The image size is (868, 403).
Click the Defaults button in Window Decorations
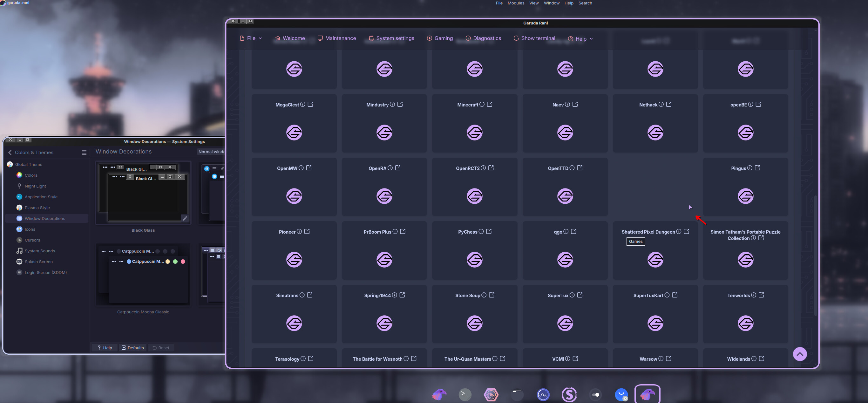coord(133,348)
